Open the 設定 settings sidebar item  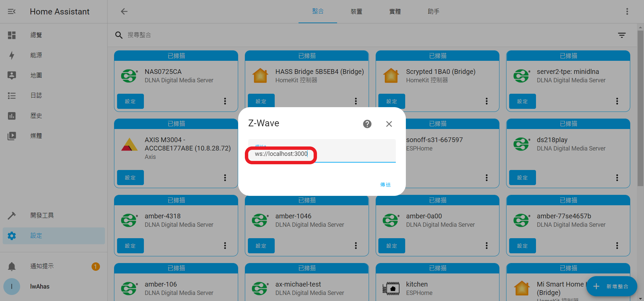click(x=54, y=235)
